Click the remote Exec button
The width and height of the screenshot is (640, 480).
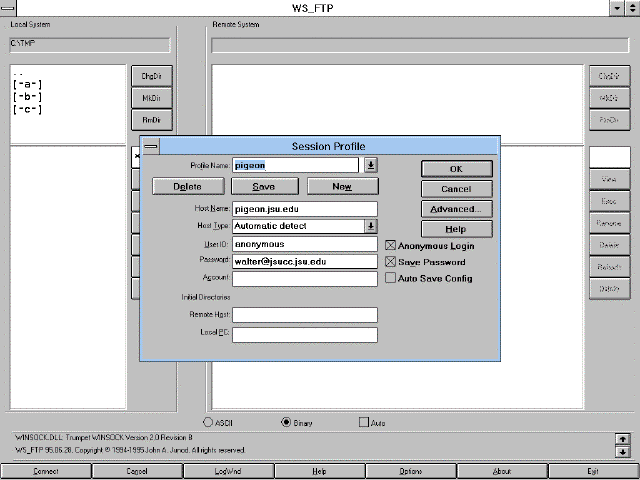[x=609, y=201]
